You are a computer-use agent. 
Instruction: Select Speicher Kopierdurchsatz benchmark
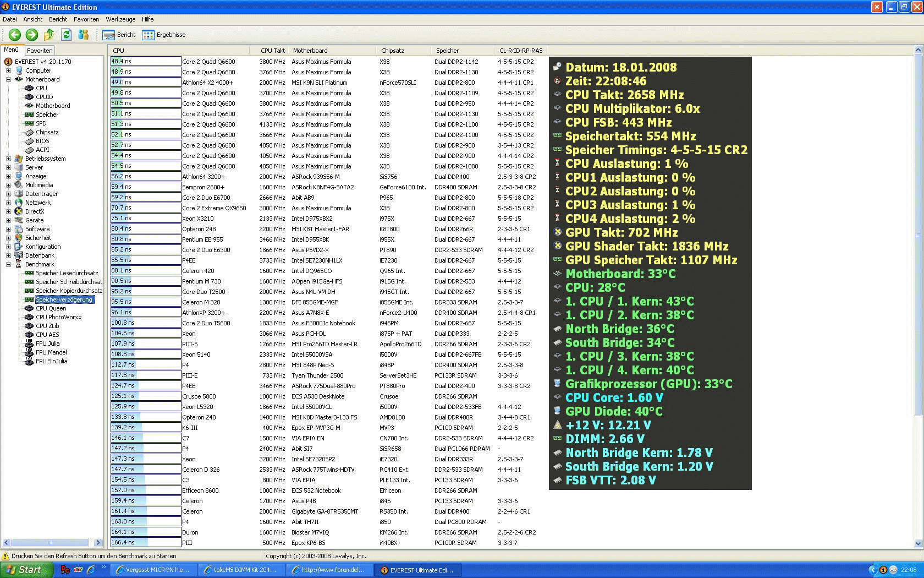69,291
